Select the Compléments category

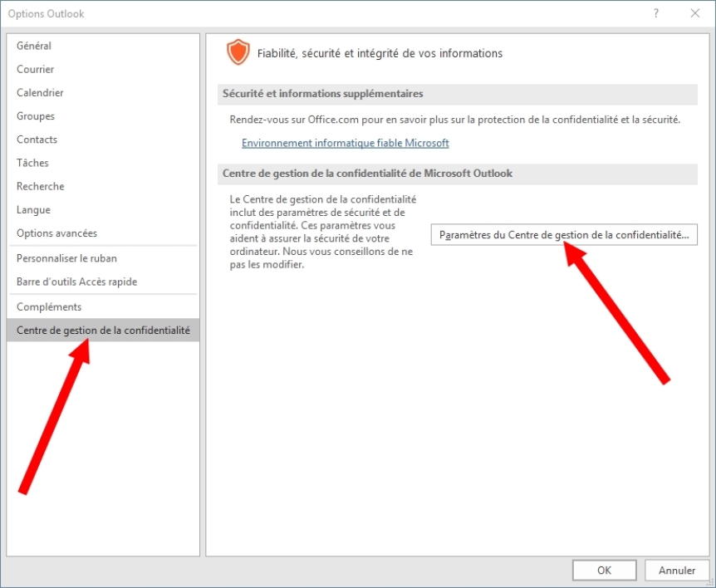(49, 306)
